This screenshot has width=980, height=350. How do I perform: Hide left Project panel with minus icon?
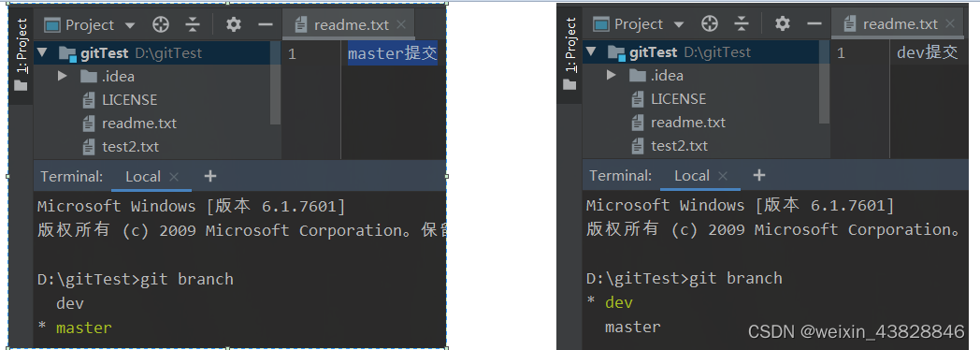266,25
